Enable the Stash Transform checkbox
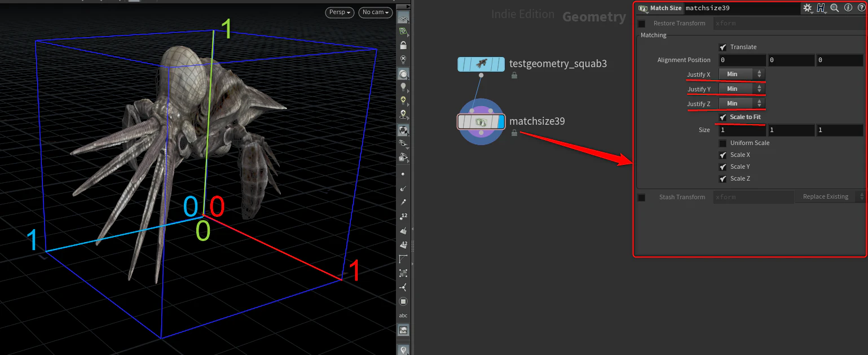The width and height of the screenshot is (868, 355). (x=642, y=198)
